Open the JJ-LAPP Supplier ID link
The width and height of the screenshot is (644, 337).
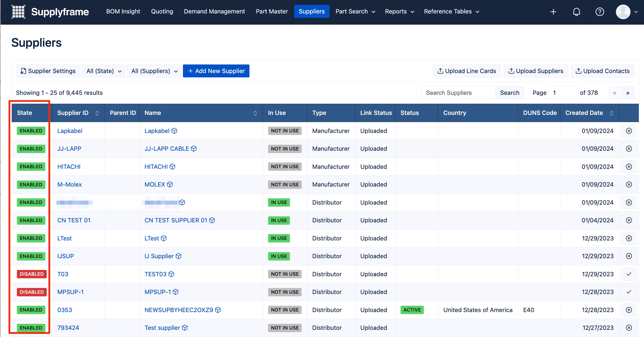pyautogui.click(x=69, y=149)
